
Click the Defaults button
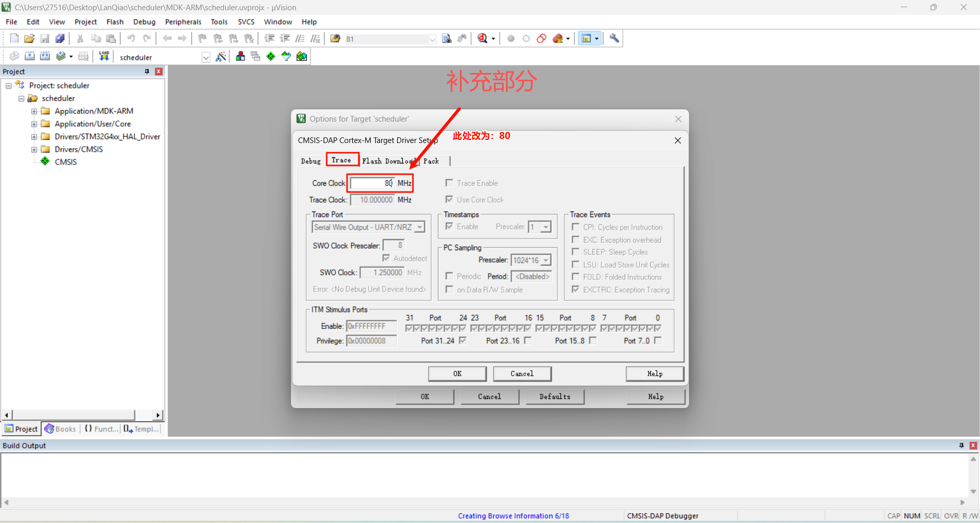coord(554,397)
